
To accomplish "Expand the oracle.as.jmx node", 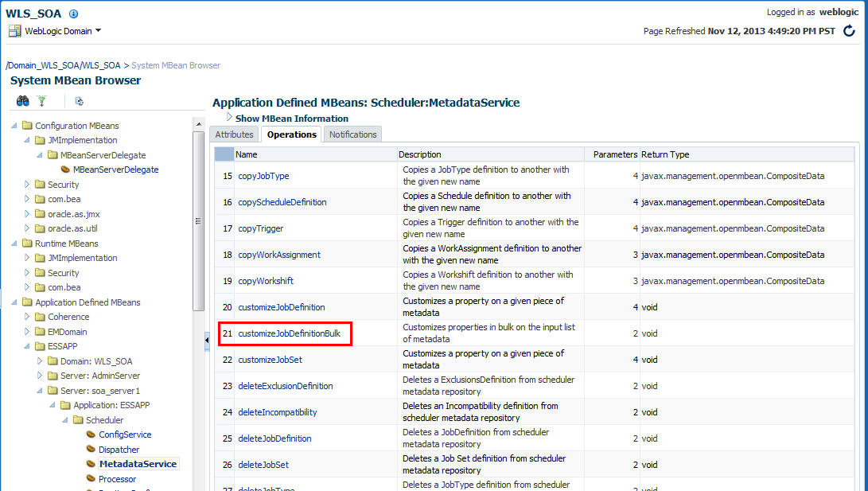I will pos(26,214).
